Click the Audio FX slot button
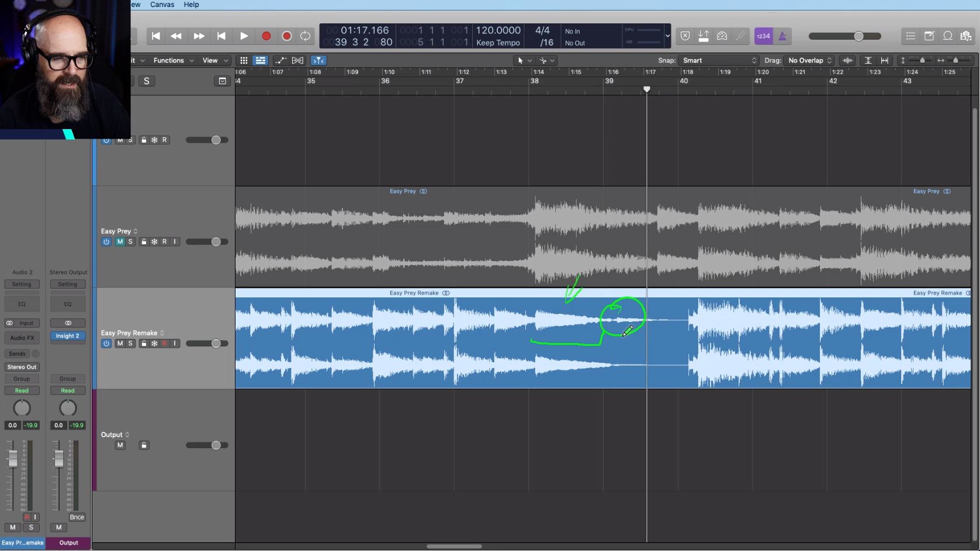980x551 pixels. pos(22,338)
